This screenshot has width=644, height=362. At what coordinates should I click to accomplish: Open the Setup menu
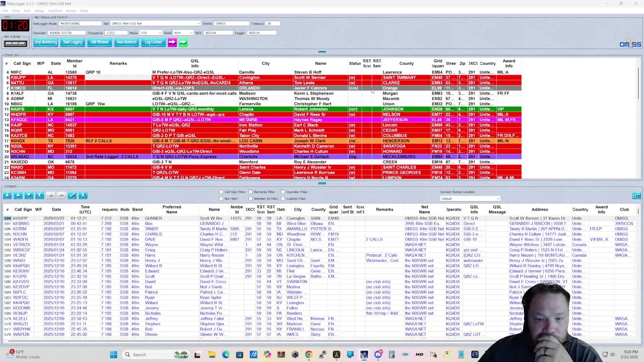[39, 11]
